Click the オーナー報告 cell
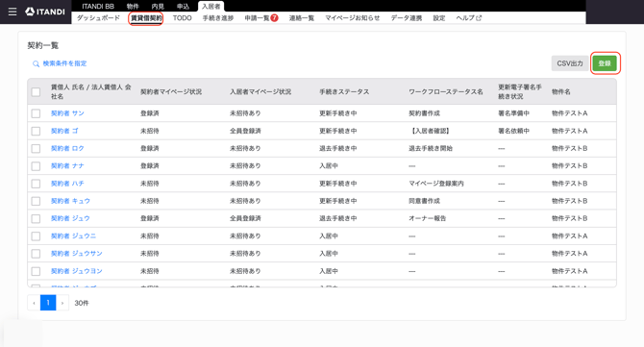This screenshot has width=644, height=347. [427, 218]
